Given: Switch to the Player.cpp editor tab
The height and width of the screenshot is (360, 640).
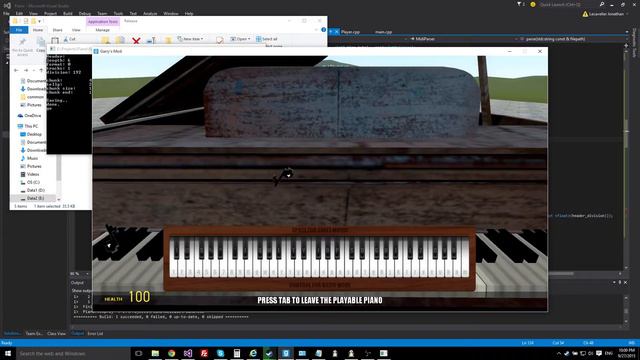Looking at the screenshot, I should pyautogui.click(x=350, y=32).
